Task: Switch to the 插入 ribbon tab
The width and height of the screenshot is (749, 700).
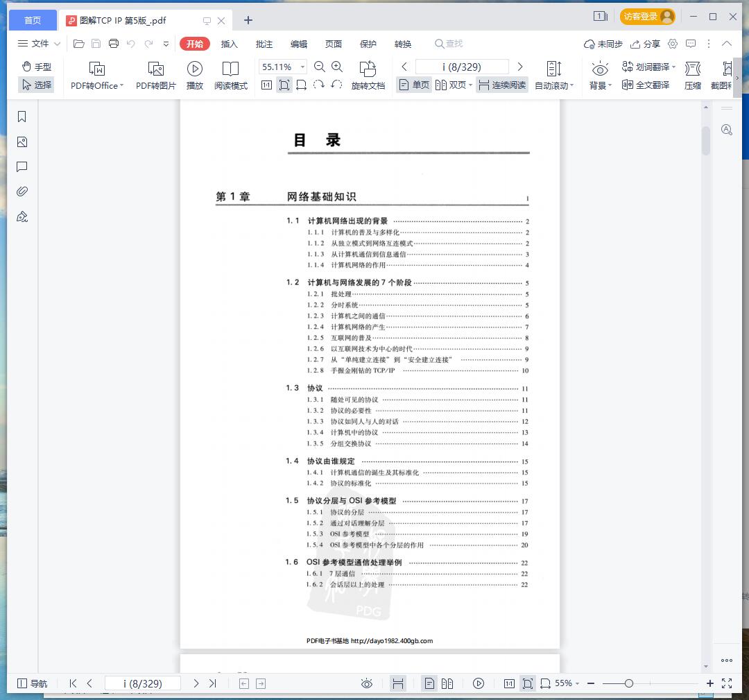Action: [x=230, y=44]
